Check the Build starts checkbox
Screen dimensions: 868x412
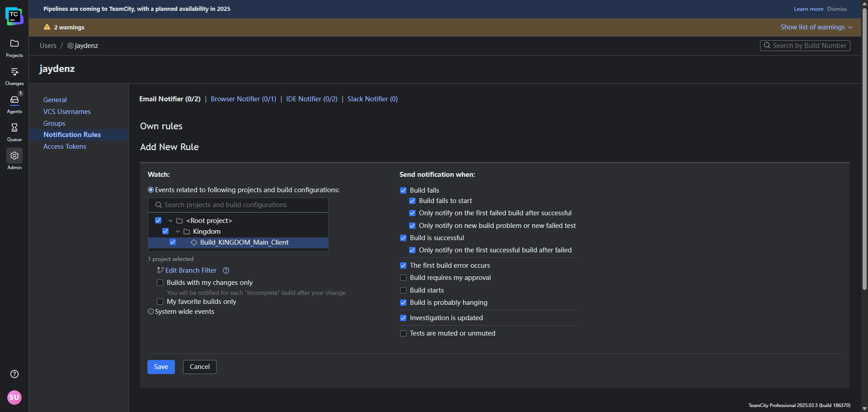click(x=403, y=290)
